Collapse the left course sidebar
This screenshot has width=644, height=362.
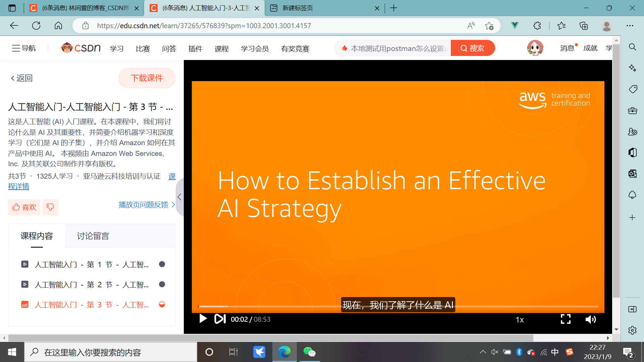pyautogui.click(x=179, y=197)
